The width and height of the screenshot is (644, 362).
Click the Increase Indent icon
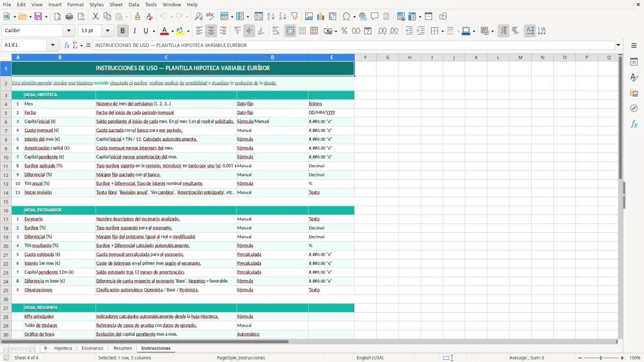tap(409, 31)
